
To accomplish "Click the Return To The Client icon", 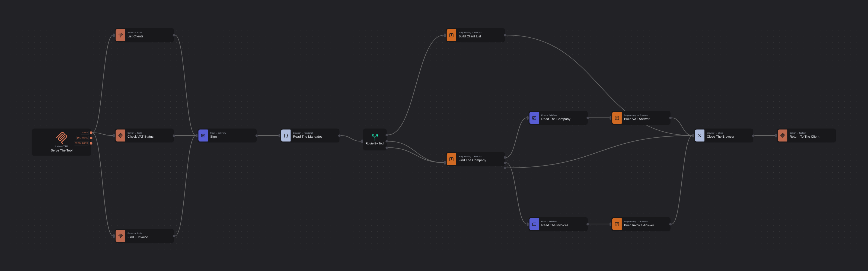I will [x=782, y=136].
